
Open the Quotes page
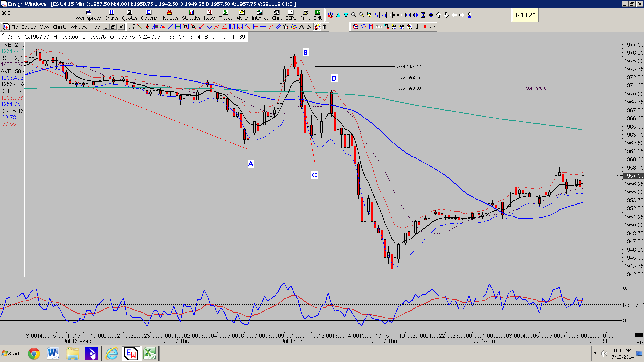129,15
